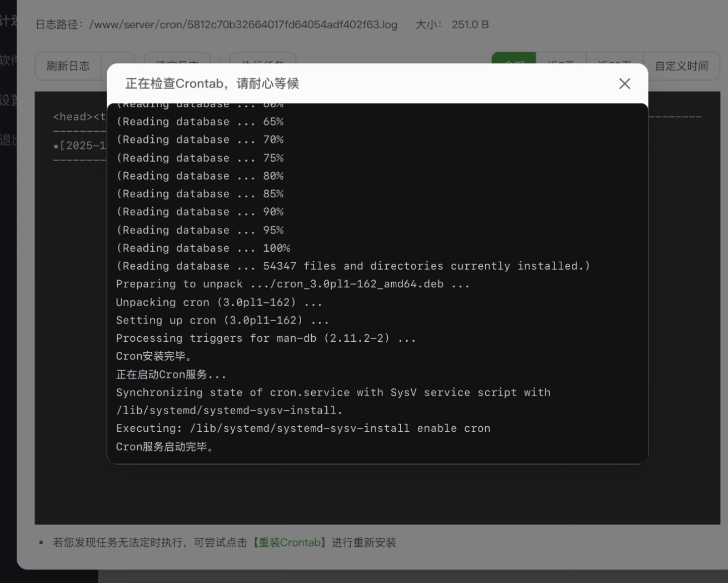Open the 设置 sidebar menu item
Image resolution: width=728 pixels, height=583 pixels.
[8, 100]
